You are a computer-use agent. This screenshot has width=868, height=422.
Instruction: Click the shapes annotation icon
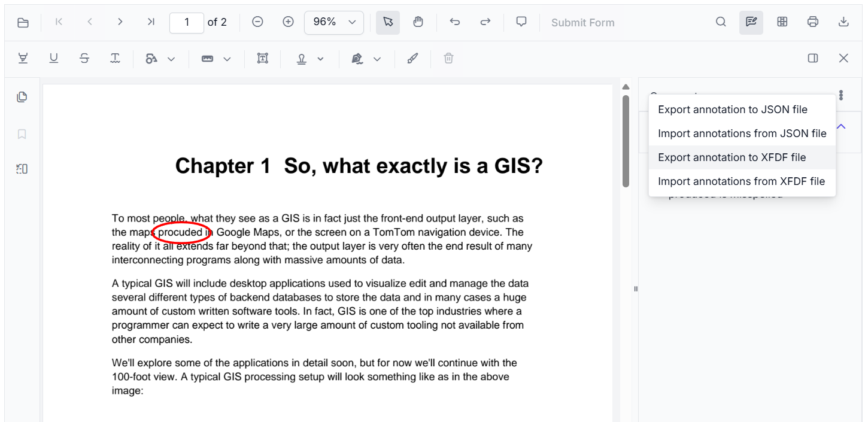151,58
